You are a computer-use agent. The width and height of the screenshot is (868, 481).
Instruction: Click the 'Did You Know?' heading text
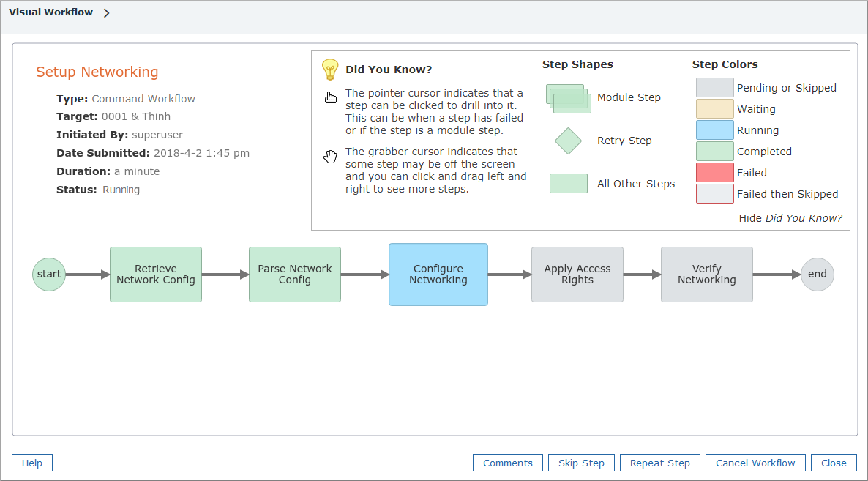click(389, 70)
